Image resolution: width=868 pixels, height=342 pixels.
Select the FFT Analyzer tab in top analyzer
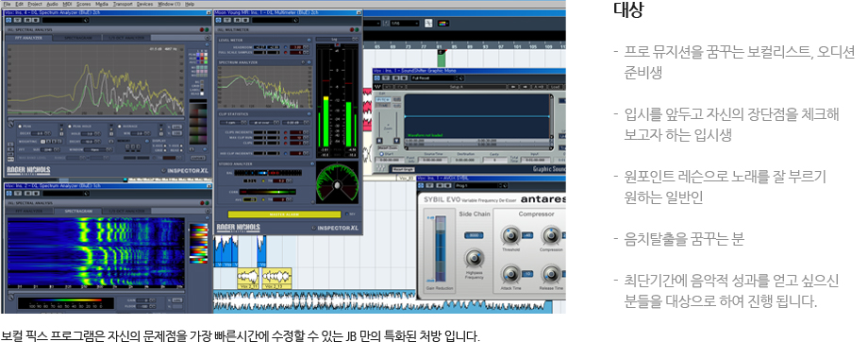pos(28,38)
